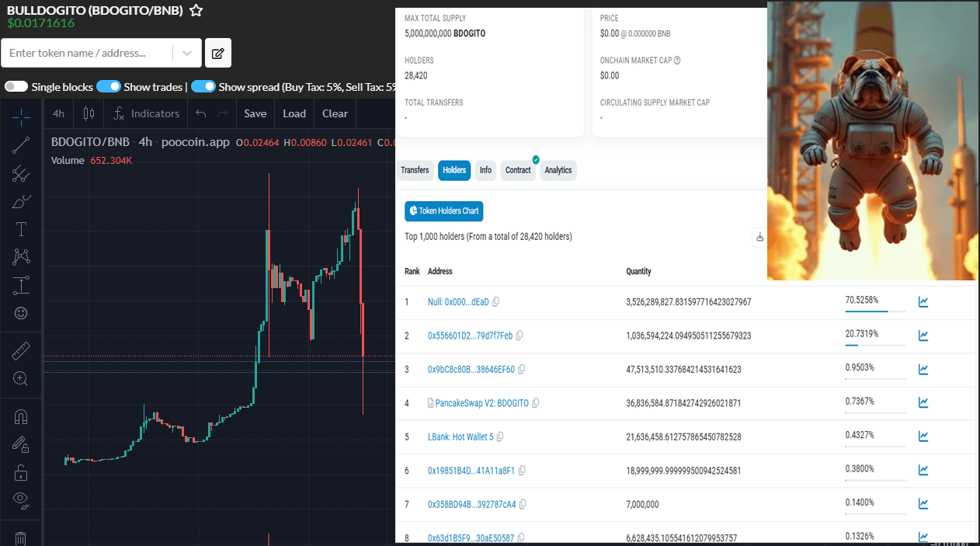Image resolution: width=980 pixels, height=546 pixels.
Task: Toggle lock all drawing tools
Action: 21,472
